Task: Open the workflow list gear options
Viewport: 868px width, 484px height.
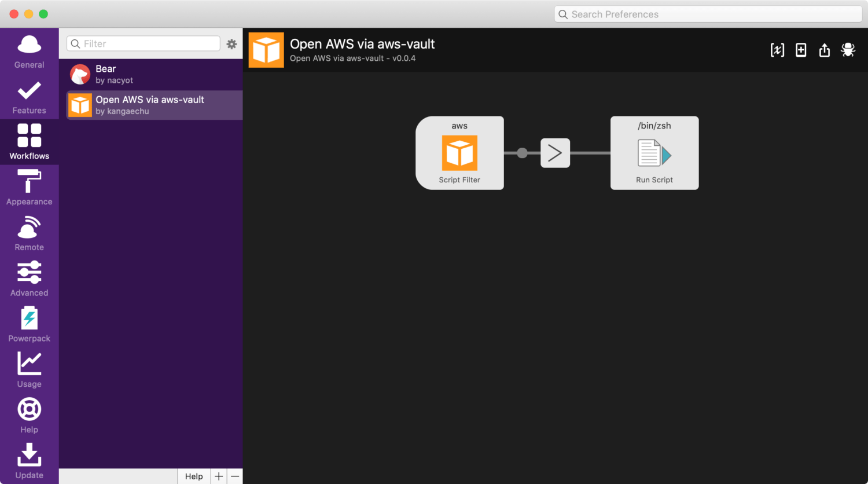Action: (231, 44)
